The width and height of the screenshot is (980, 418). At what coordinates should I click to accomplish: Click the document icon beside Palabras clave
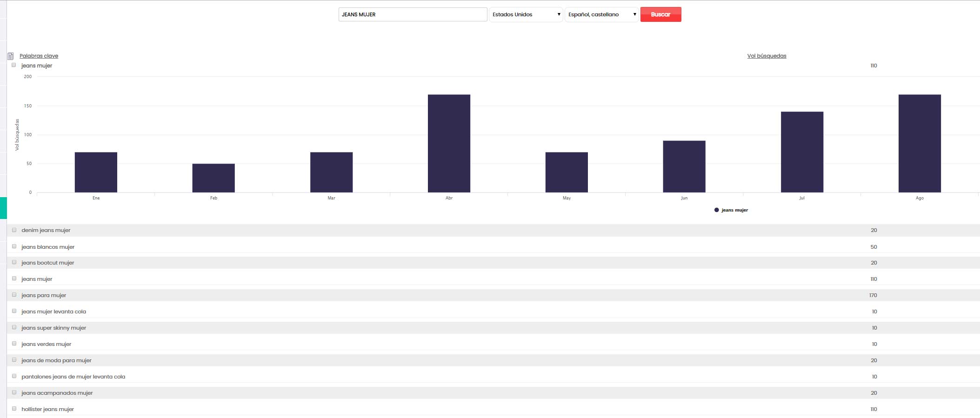coord(10,56)
